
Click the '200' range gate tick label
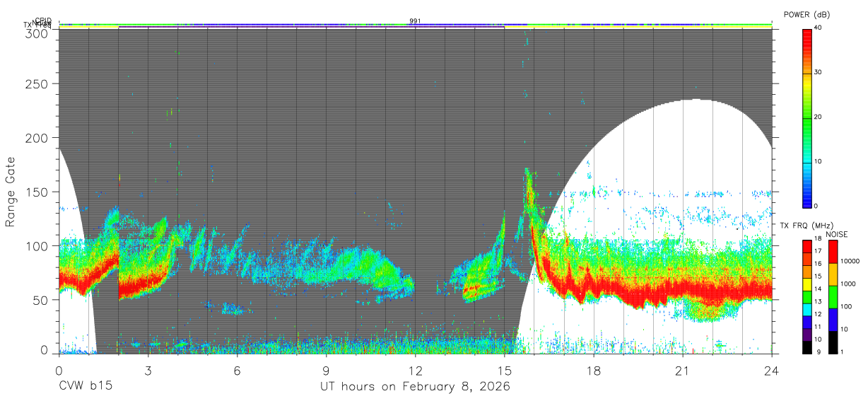click(x=38, y=138)
